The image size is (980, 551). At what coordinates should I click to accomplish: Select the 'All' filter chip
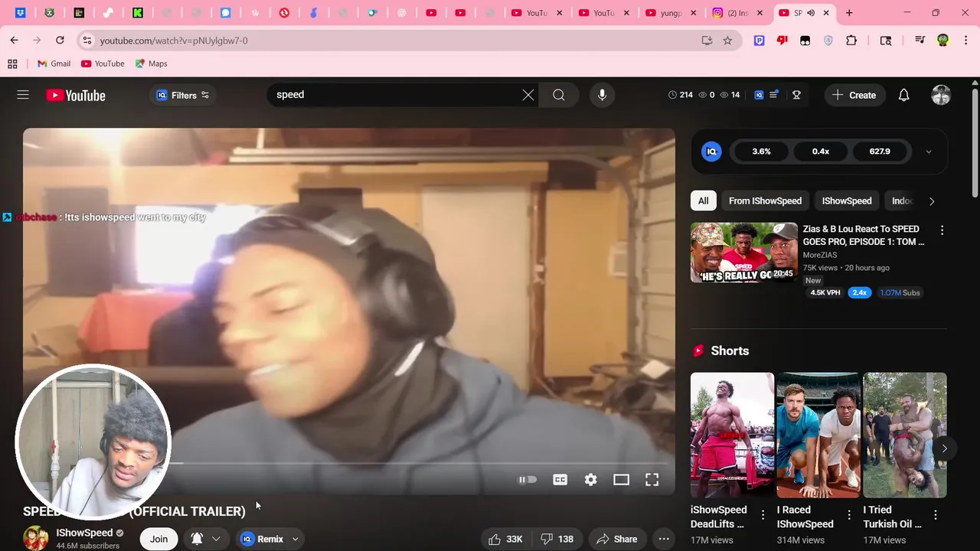click(x=703, y=201)
